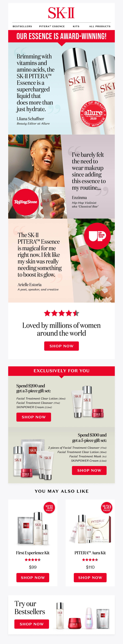Viewport: 123px width, 644px height.
Task: Click the Our Essence Is Award-Winning banner
Action: coord(61,36)
